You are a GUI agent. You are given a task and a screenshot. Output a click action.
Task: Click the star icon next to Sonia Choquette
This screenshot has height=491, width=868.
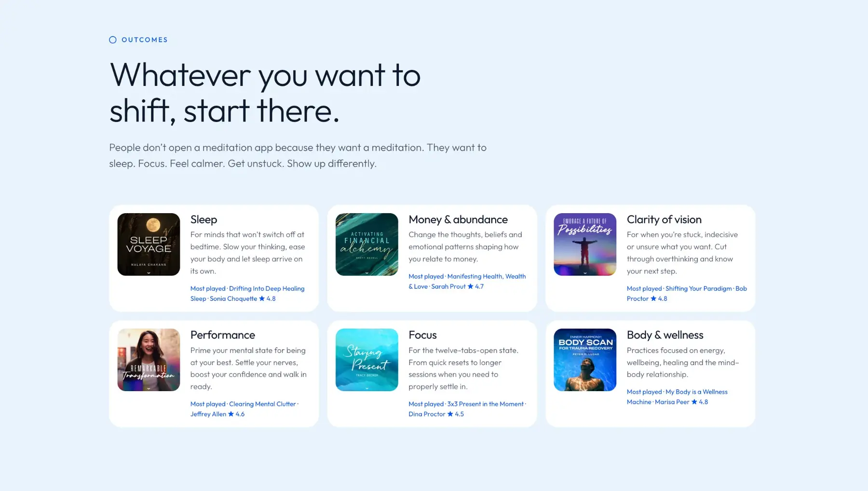(262, 299)
